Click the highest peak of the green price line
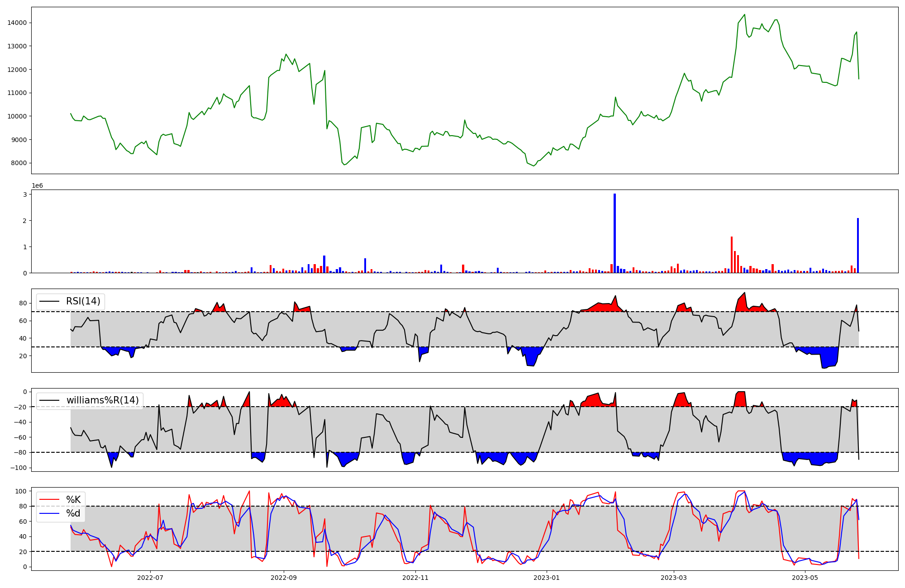The width and height of the screenshot is (905, 588). [x=744, y=14]
